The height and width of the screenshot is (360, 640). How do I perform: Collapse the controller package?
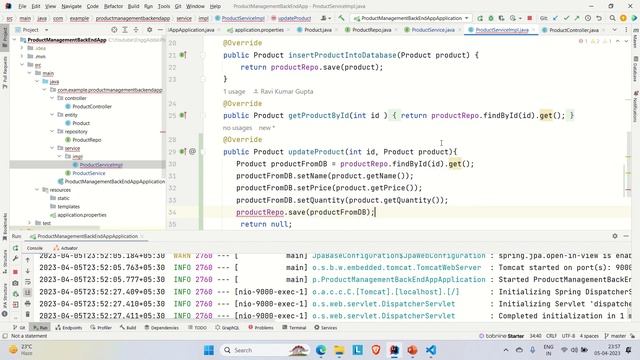pos(52,98)
